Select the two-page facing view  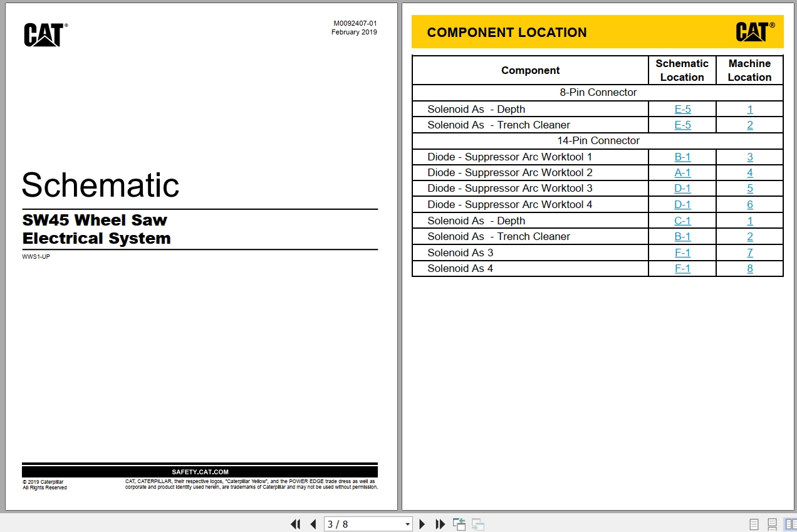tap(790, 524)
